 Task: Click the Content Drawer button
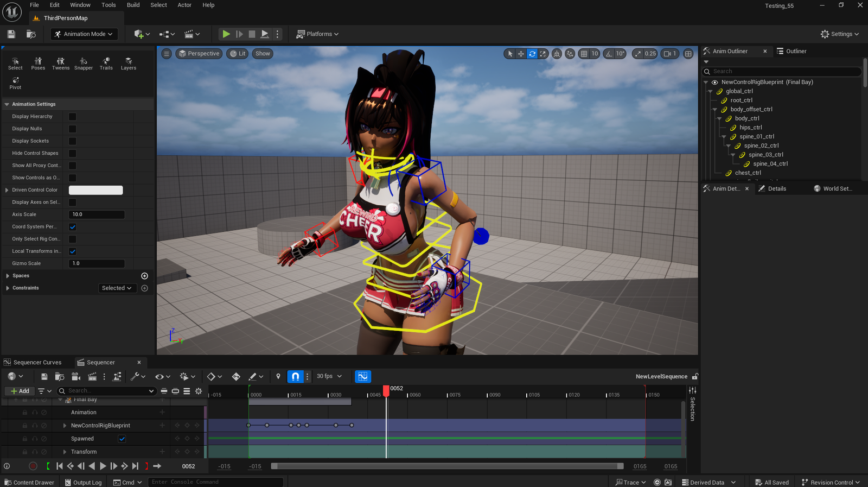29,482
